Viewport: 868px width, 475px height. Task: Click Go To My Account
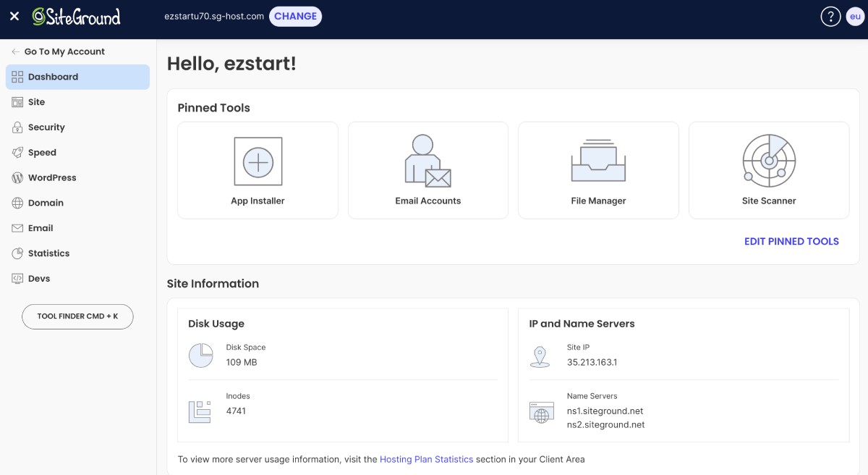[x=64, y=51]
